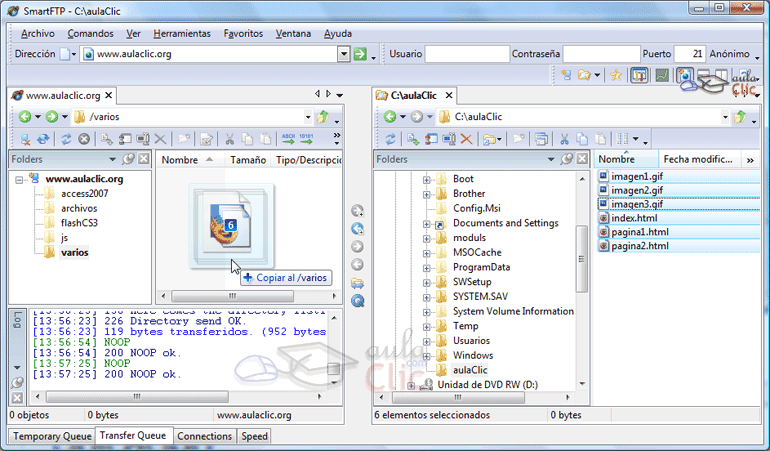
Task: Show the hidden columns with the chevron beside Fecha modific
Action: (x=750, y=160)
